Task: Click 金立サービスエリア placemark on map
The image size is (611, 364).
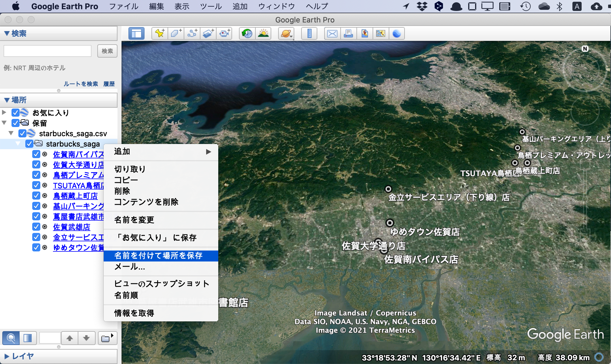Action: click(388, 189)
